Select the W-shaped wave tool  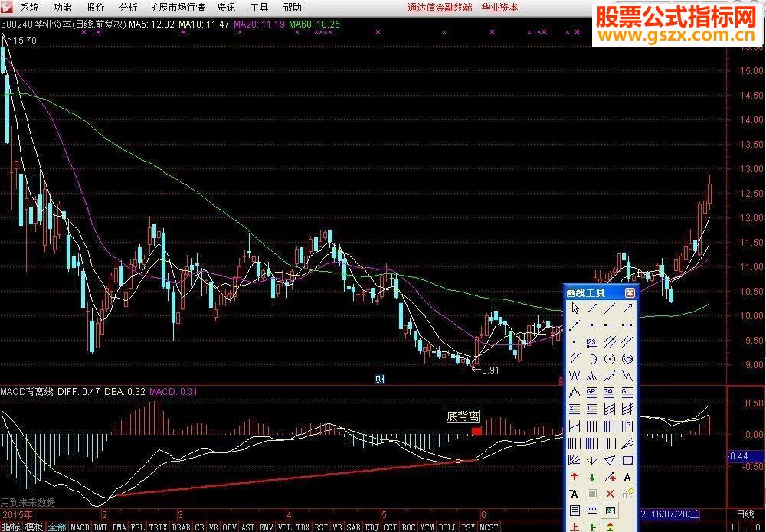[x=574, y=376]
